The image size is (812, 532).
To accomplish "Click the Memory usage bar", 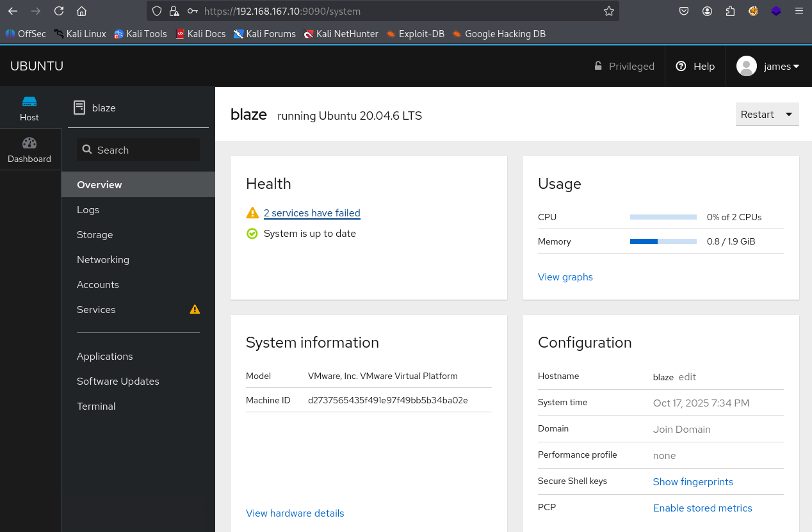I will tap(663, 241).
